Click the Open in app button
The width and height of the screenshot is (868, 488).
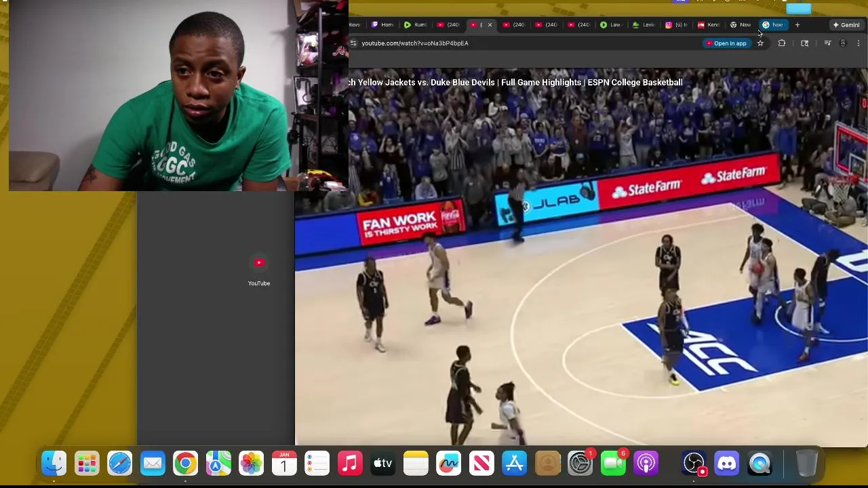pos(726,43)
